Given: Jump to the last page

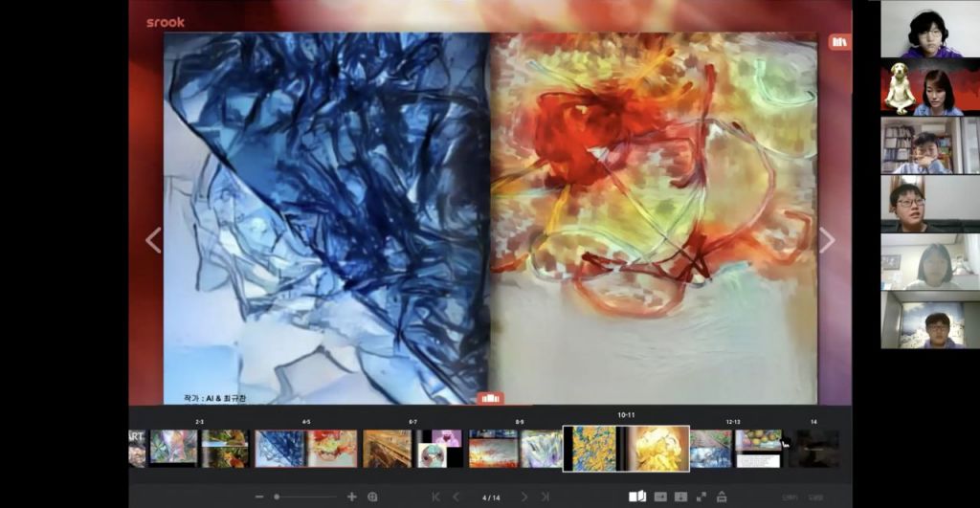Looking at the screenshot, I should [546, 497].
